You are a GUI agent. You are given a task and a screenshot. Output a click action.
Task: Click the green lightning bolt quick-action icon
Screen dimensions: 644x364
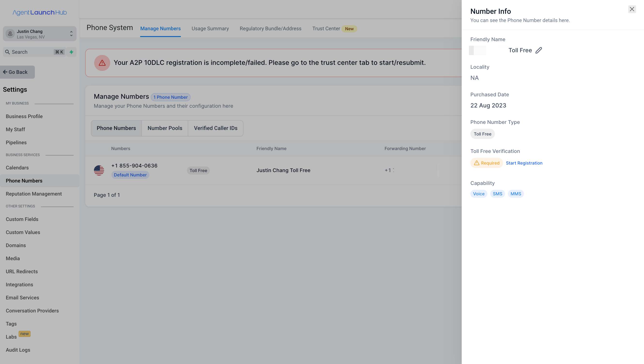(x=71, y=52)
